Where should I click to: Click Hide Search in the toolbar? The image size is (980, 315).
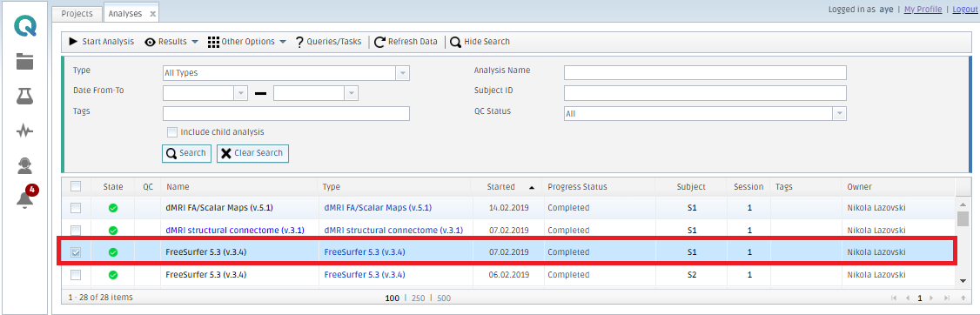[480, 42]
